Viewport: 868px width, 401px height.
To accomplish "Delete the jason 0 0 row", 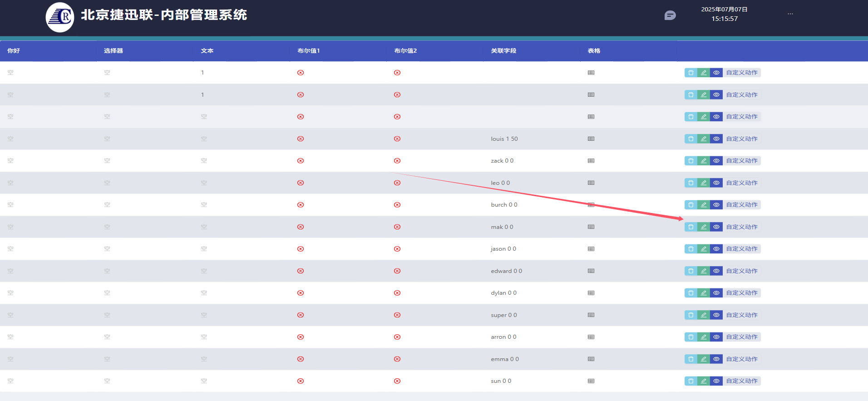I will (x=691, y=249).
